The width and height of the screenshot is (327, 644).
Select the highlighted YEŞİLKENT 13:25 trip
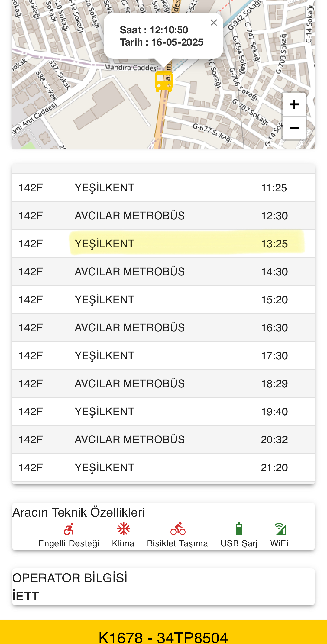(163, 244)
